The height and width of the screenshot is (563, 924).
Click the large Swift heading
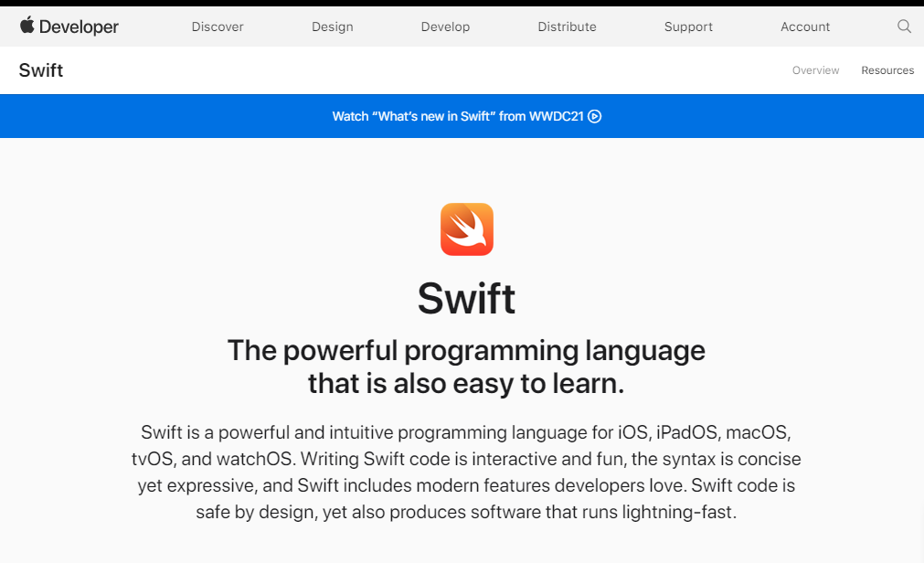(466, 298)
